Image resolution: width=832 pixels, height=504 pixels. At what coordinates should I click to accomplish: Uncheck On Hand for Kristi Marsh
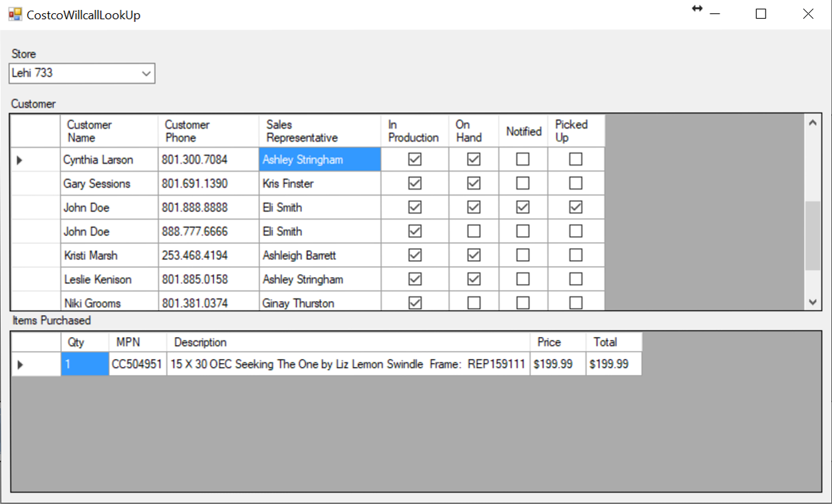(x=474, y=255)
